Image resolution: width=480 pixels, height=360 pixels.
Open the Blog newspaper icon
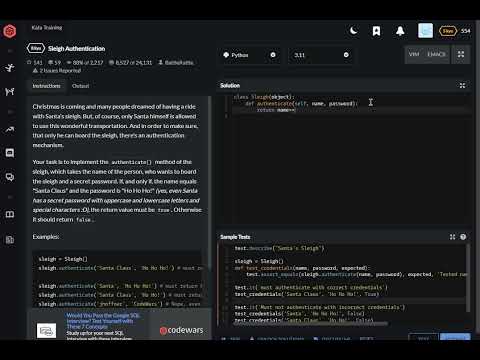coord(10,239)
